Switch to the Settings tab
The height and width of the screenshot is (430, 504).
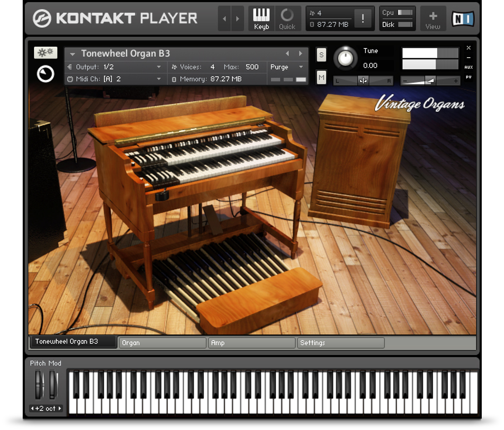point(341,343)
